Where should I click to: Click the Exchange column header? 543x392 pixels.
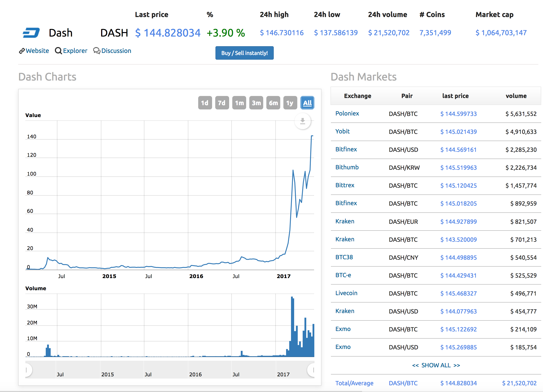tap(357, 96)
